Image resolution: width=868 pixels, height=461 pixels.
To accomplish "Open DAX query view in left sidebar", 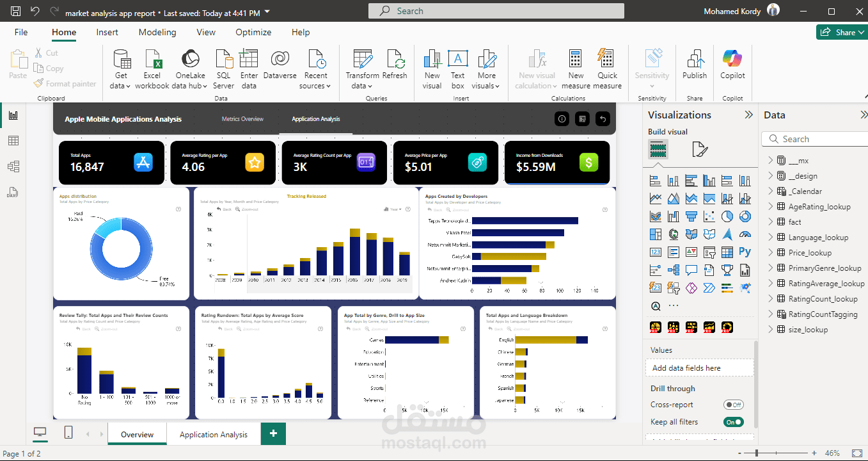I will pos(13,192).
